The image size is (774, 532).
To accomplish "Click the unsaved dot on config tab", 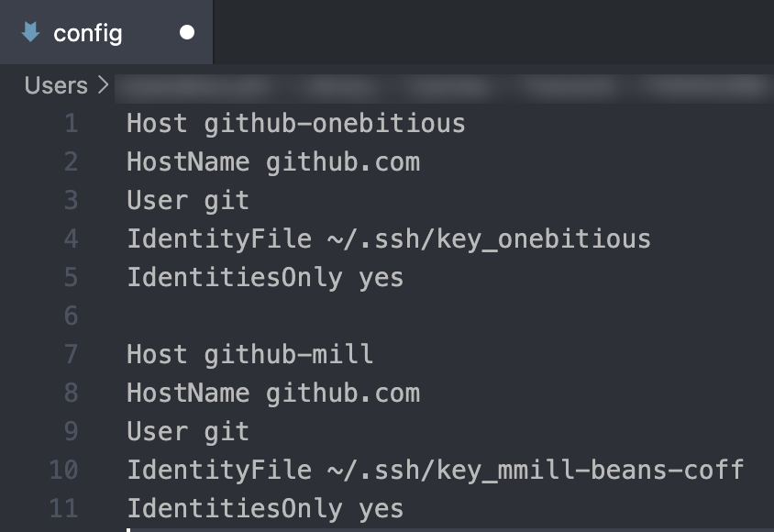I will pos(187,33).
